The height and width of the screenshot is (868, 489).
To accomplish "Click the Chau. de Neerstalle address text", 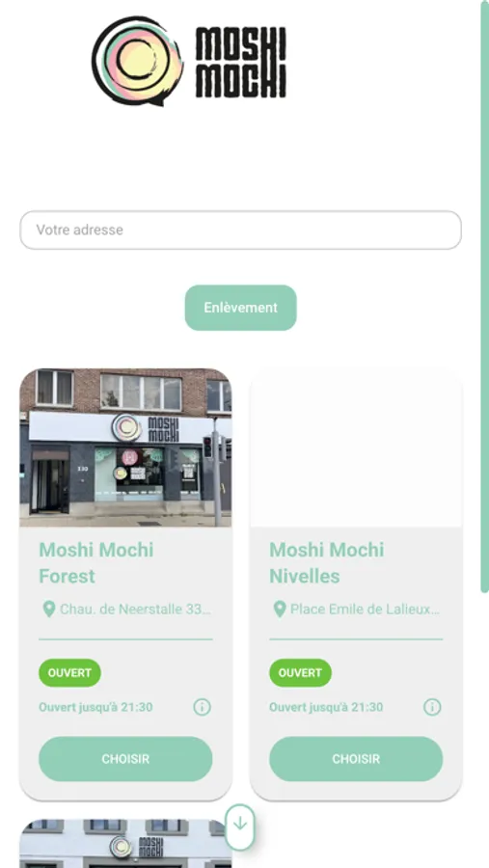I will click(136, 610).
